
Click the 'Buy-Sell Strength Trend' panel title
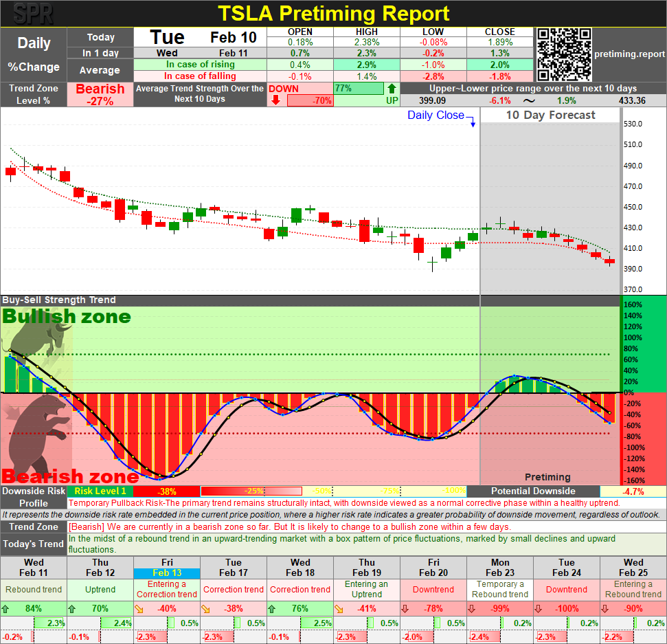(x=58, y=300)
